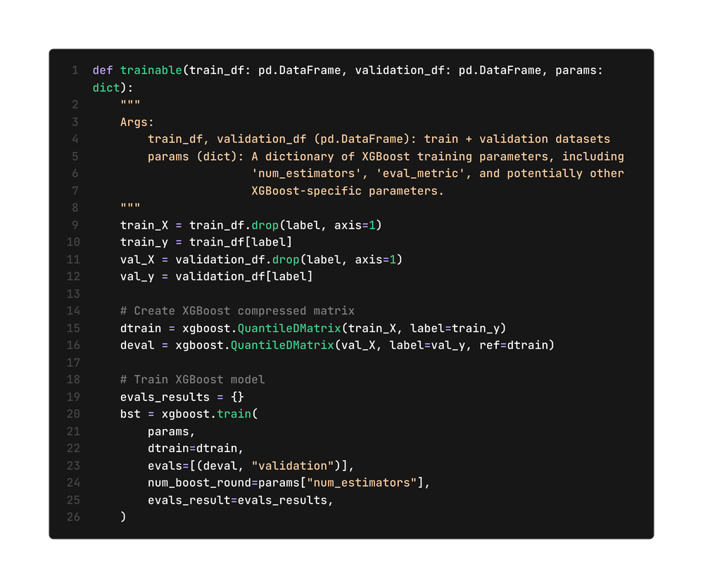Image resolution: width=703 pixels, height=588 pixels.
Task: Click the closing parenthesis on line 26
Action: click(x=123, y=517)
